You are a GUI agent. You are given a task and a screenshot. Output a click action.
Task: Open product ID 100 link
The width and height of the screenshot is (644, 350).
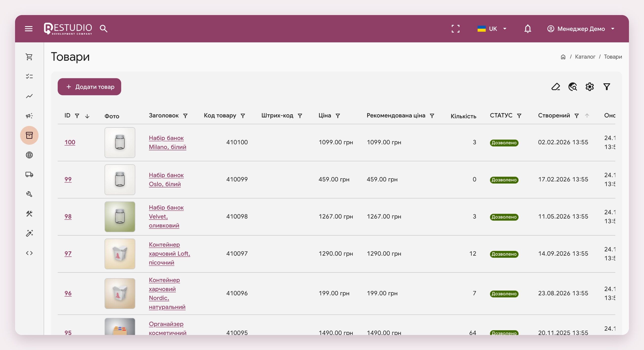pos(70,142)
